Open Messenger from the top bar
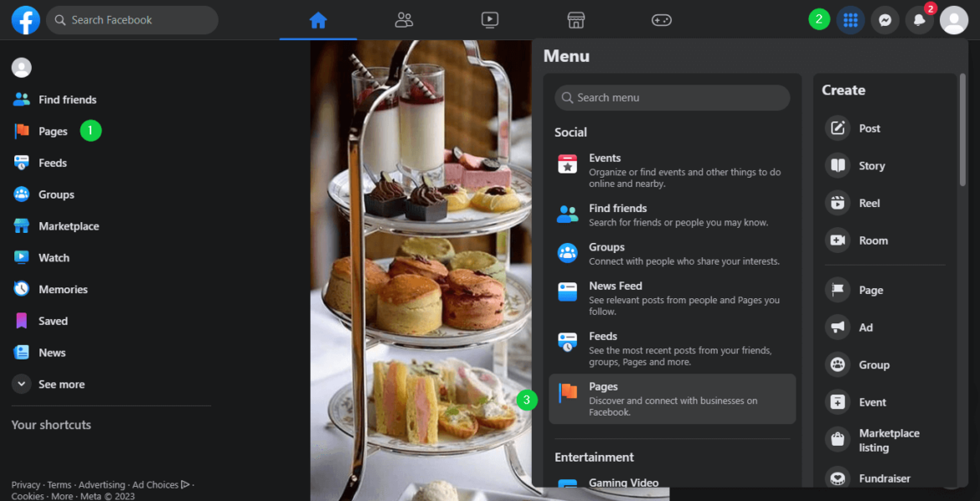Screen dimensions: 980x501 (885, 18)
